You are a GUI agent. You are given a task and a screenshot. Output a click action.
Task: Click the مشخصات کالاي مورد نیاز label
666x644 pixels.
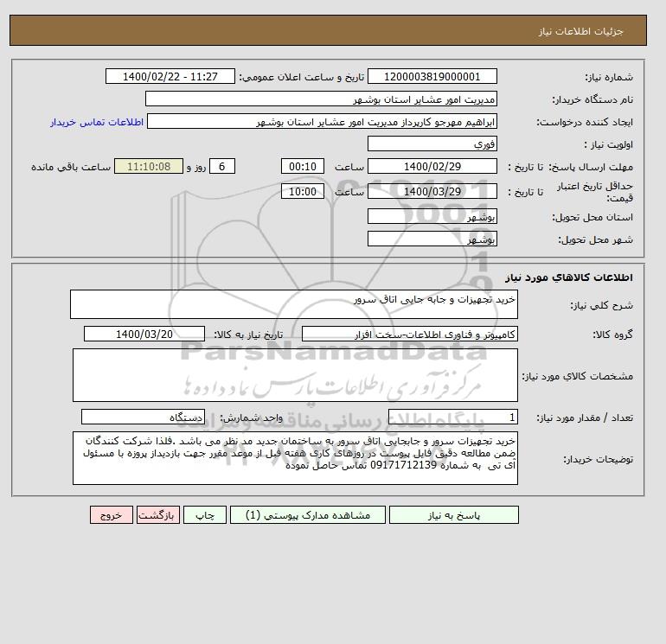tap(578, 376)
